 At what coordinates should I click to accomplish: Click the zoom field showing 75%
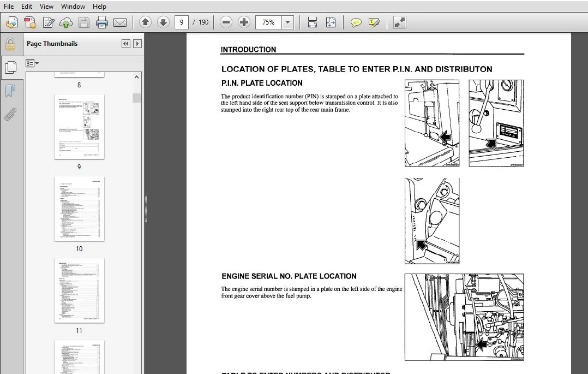pyautogui.click(x=268, y=22)
